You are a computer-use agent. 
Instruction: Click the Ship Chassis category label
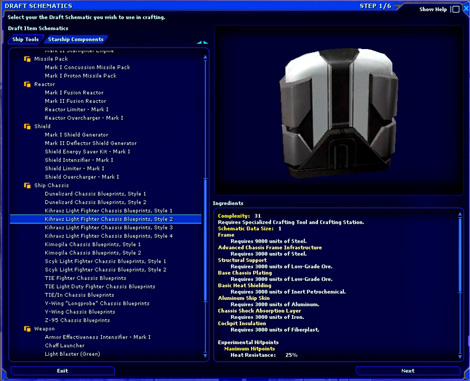pos(51,185)
